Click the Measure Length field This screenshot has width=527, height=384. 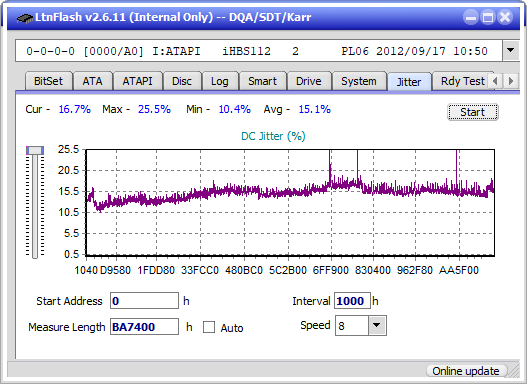(x=144, y=327)
